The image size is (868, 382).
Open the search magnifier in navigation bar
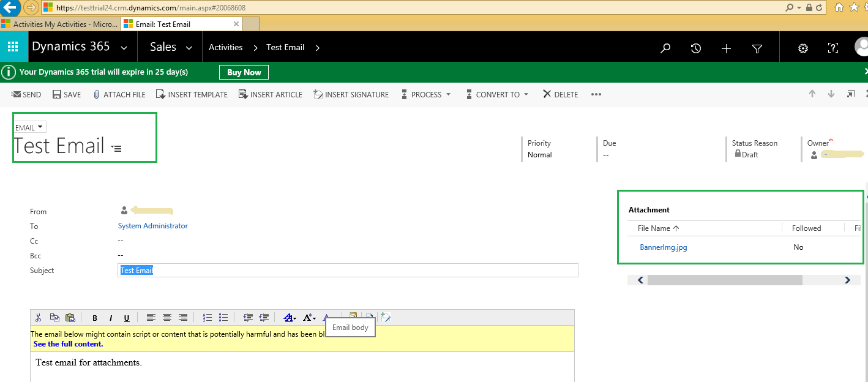(x=665, y=48)
